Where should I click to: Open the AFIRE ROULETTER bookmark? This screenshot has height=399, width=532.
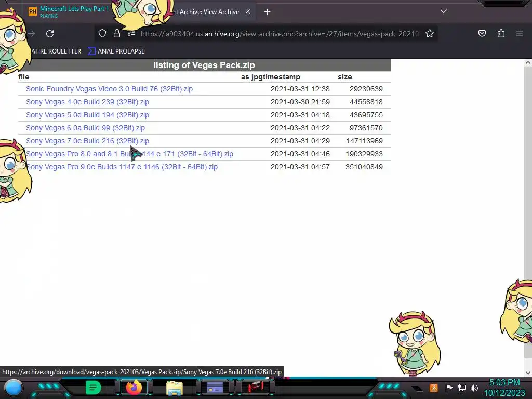pyautogui.click(x=56, y=51)
